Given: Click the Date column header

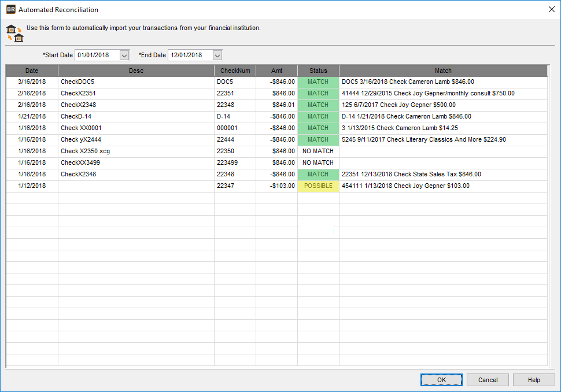Looking at the screenshot, I should click(31, 70).
